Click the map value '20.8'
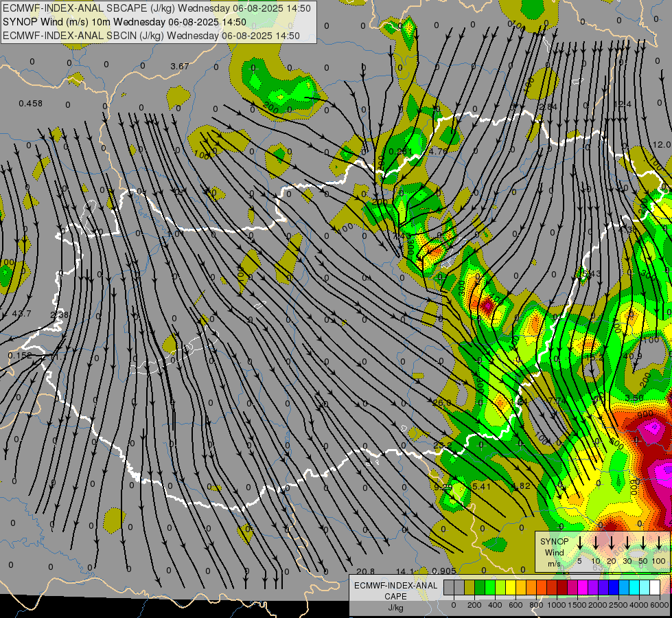The height and width of the screenshot is (618, 672). [365, 571]
